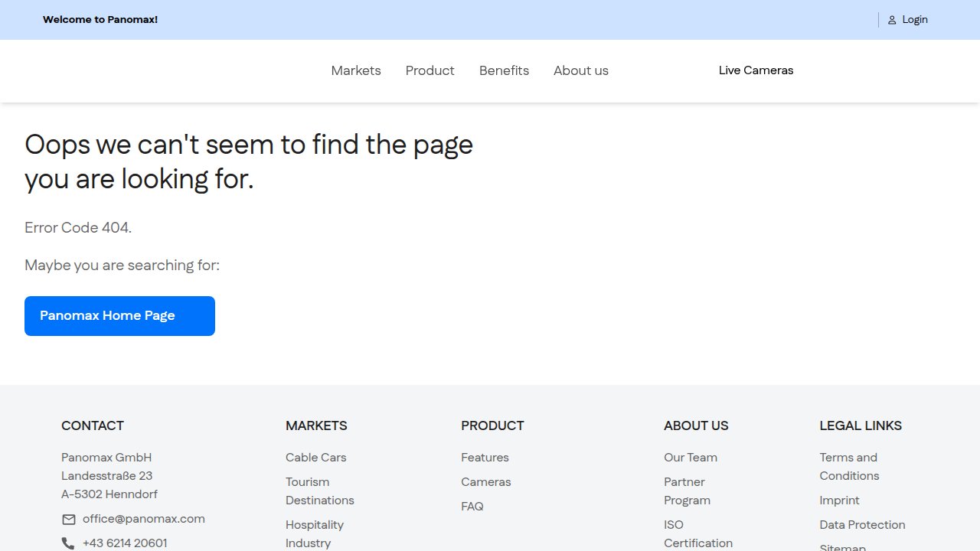
Task: Email office@panomax.com from the footer
Action: 144,519
